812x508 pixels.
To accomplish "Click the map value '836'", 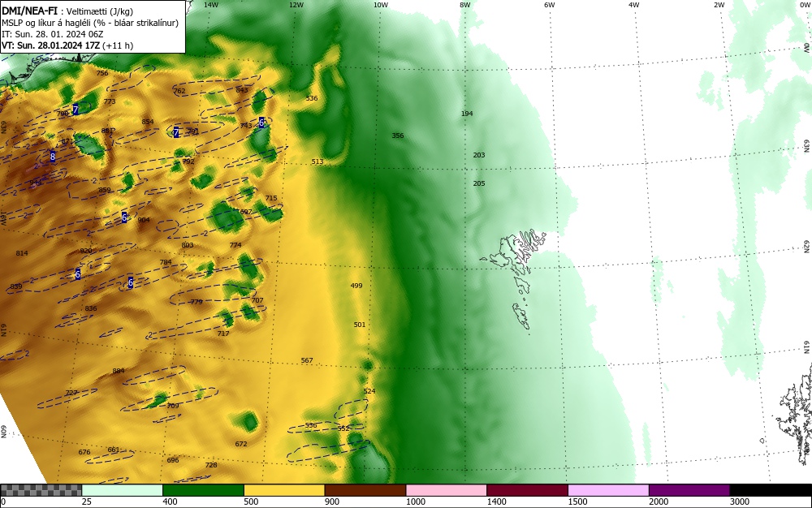I will [91, 308].
